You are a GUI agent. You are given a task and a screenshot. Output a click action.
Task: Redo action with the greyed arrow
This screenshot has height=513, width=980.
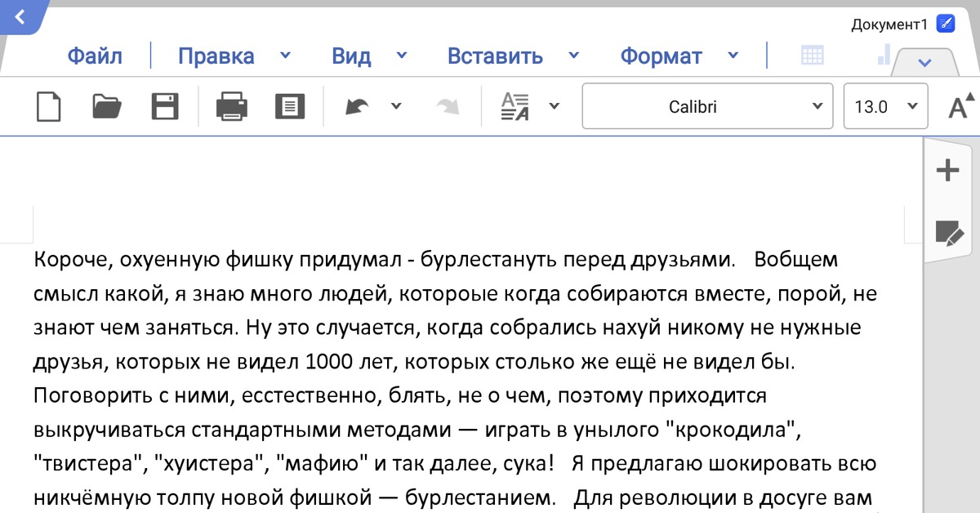[x=448, y=106]
